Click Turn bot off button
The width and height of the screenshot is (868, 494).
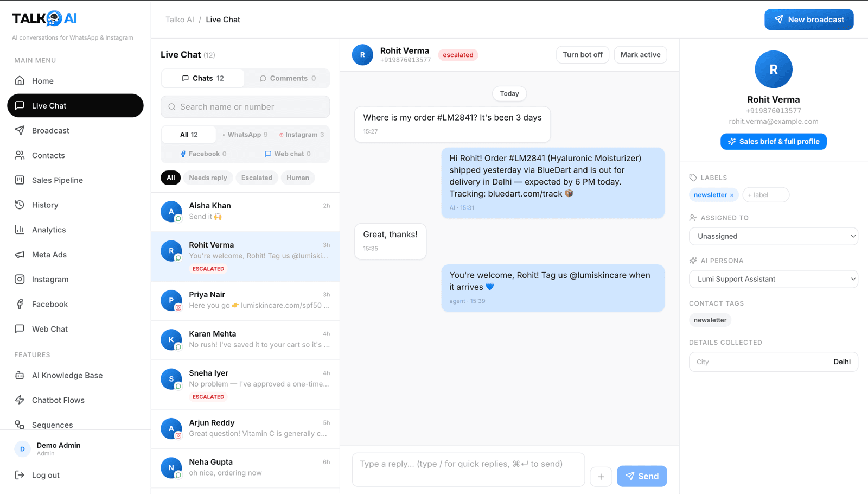(x=583, y=55)
